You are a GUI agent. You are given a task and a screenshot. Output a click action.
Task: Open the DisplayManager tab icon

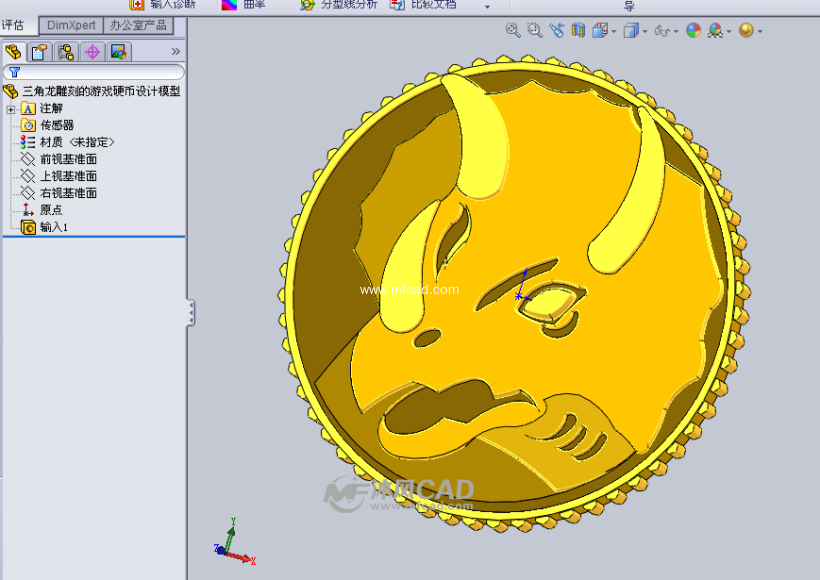click(x=118, y=51)
